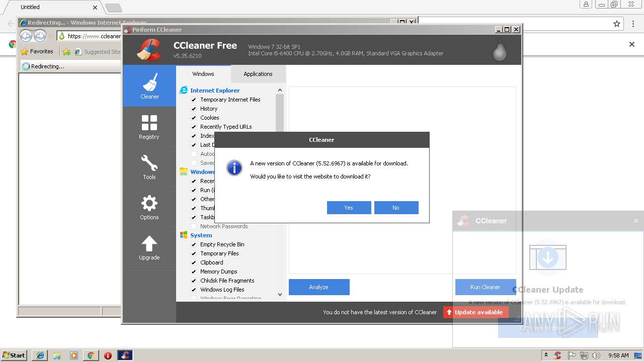The height and width of the screenshot is (362, 644).
Task: Open the Windows Start menu
Action: pos(14,355)
